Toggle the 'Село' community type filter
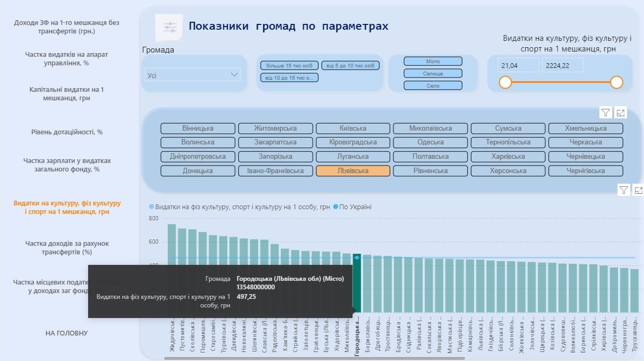Screen dimensions: 644x361 (x=433, y=85)
